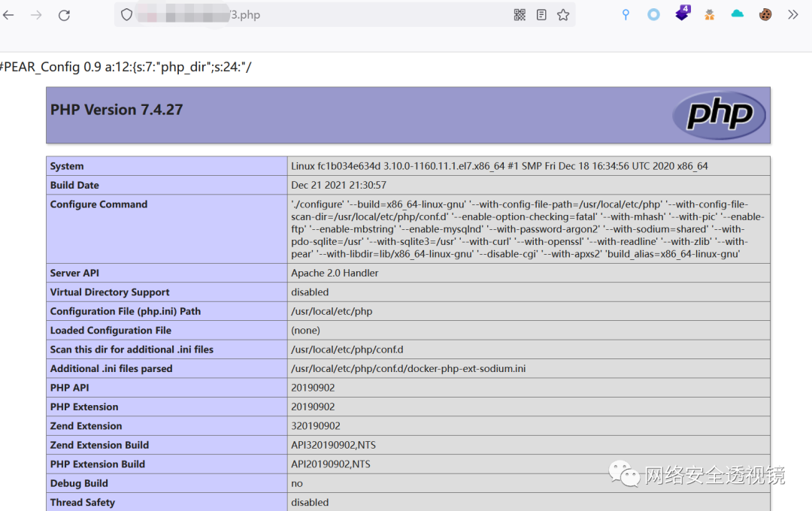Image resolution: width=812 pixels, height=511 pixels.
Task: Select Scan this dir for additional .ini files
Action: 132,349
